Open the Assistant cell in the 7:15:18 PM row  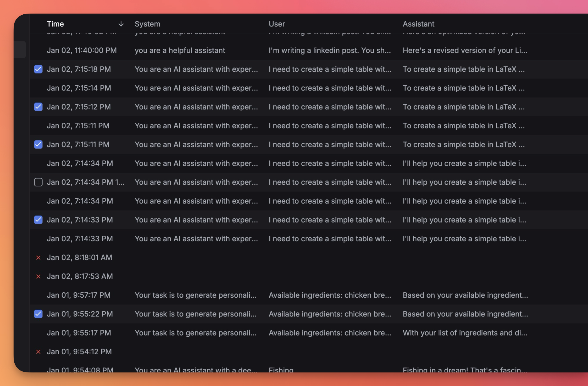coord(464,69)
